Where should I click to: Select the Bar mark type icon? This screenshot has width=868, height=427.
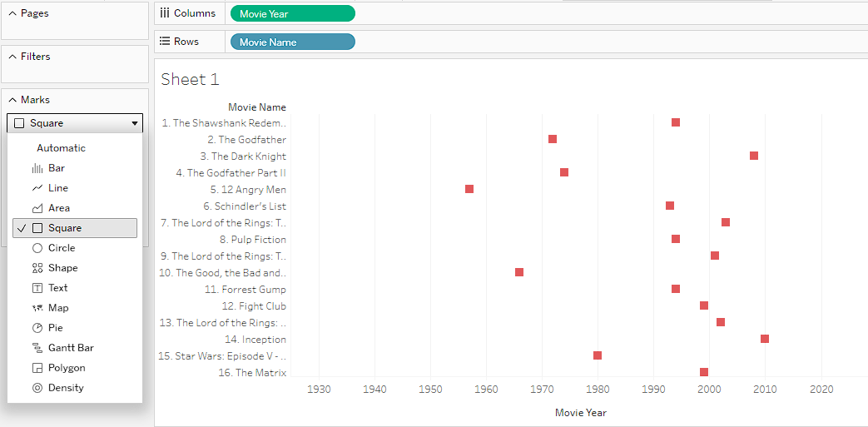[x=37, y=168]
